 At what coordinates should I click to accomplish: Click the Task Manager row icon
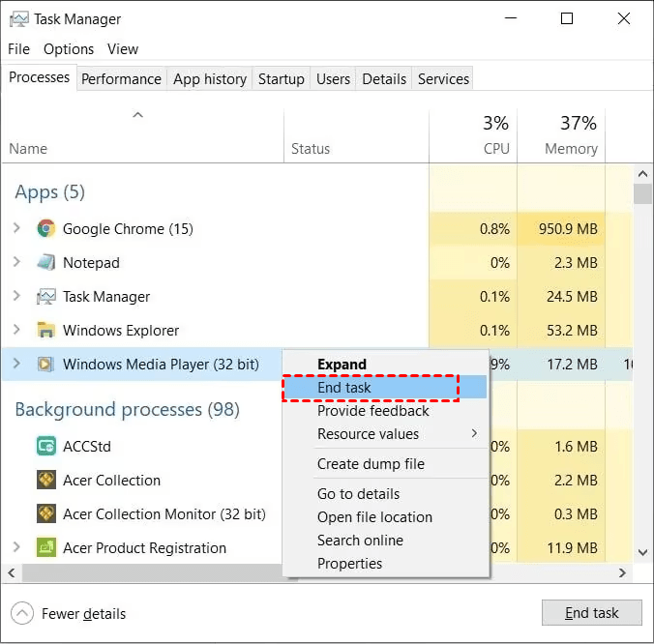(45, 297)
